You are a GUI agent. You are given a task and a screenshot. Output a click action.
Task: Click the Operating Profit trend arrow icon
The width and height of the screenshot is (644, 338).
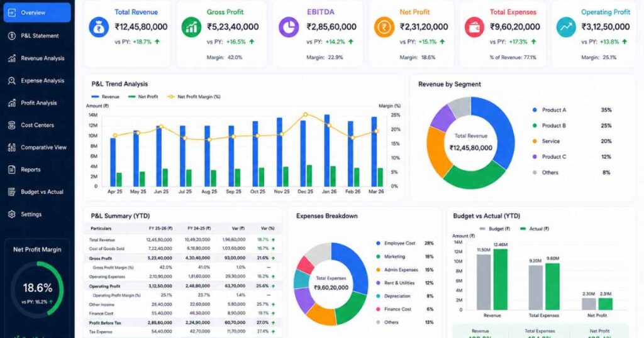click(567, 28)
